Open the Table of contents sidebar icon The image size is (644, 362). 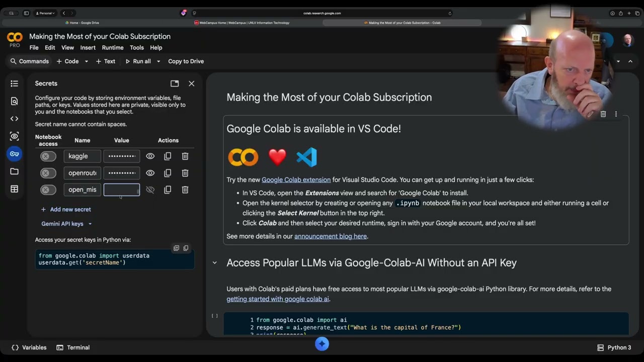click(14, 83)
